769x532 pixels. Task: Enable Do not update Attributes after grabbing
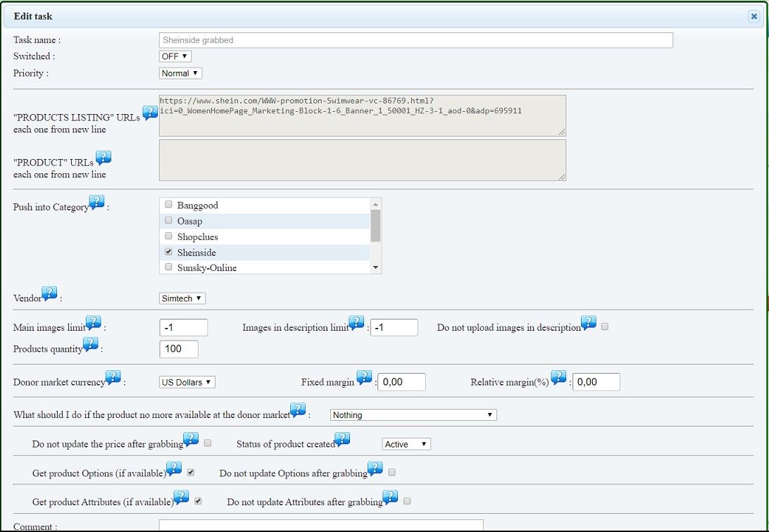pos(407,500)
